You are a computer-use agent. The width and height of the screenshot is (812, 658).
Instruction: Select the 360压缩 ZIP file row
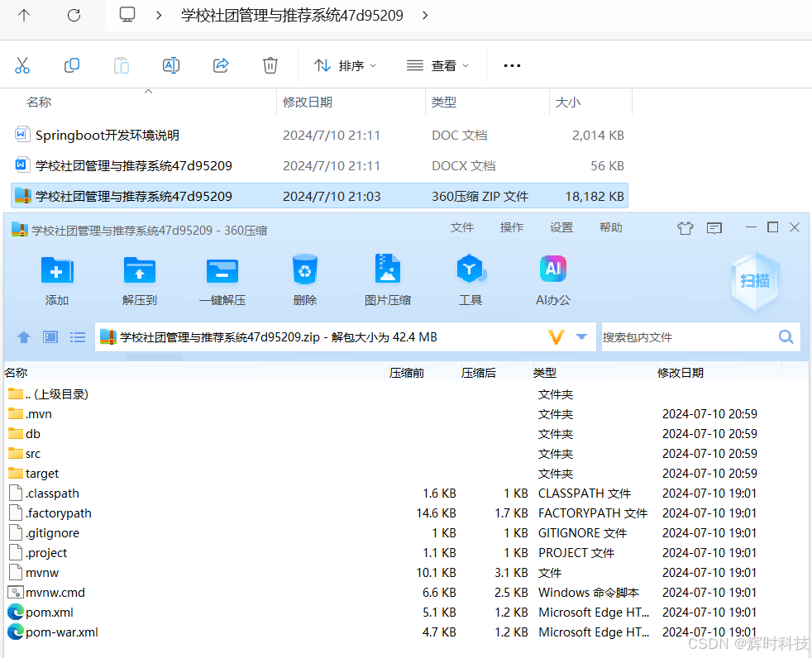(319, 196)
